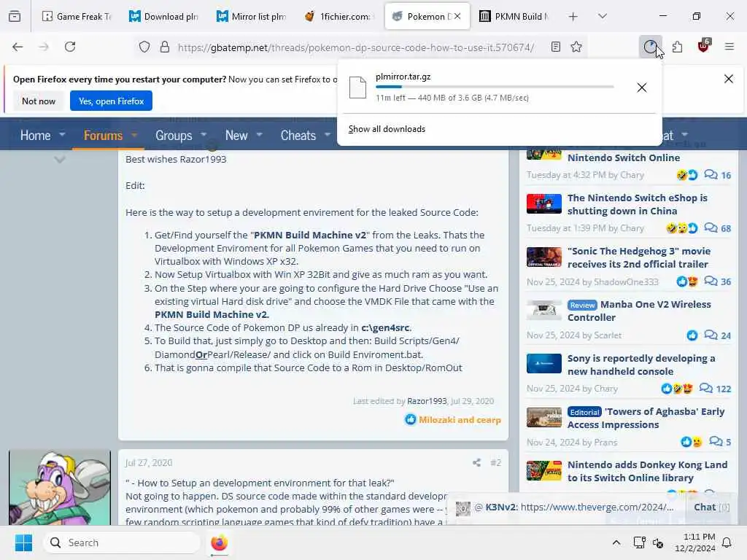Open comments on Switch eShop China article

click(718, 228)
